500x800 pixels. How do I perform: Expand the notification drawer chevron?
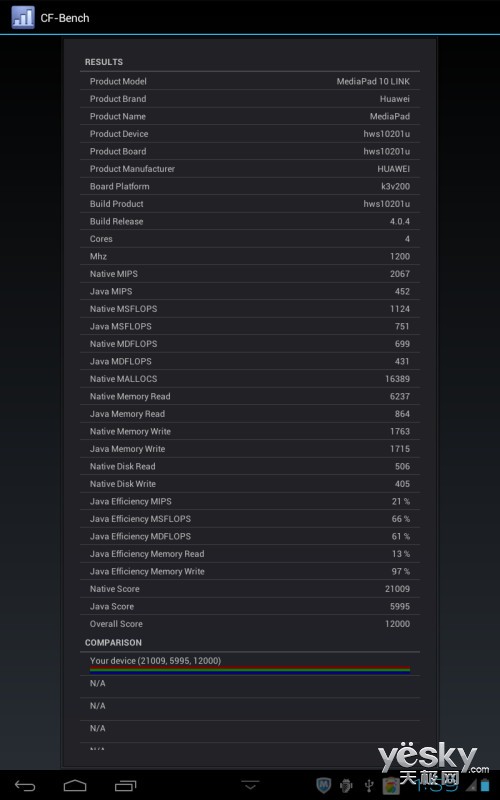pyautogui.click(x=250, y=784)
